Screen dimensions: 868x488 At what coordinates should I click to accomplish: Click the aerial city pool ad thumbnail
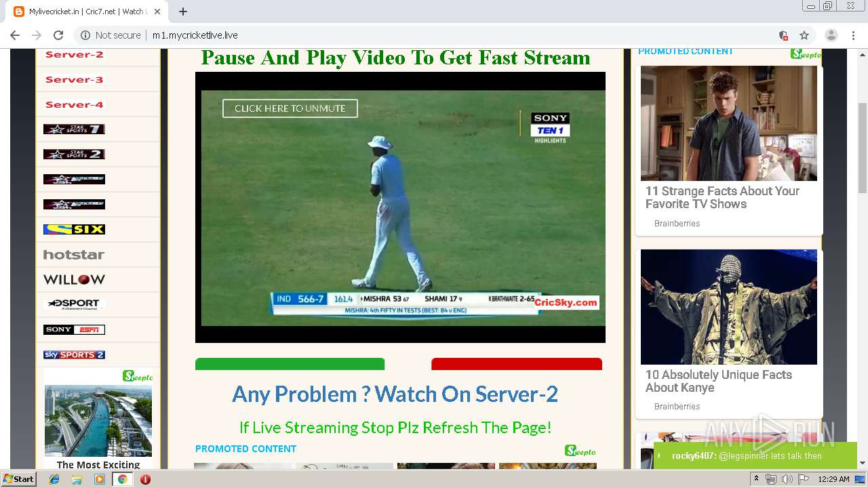pyautogui.click(x=98, y=421)
